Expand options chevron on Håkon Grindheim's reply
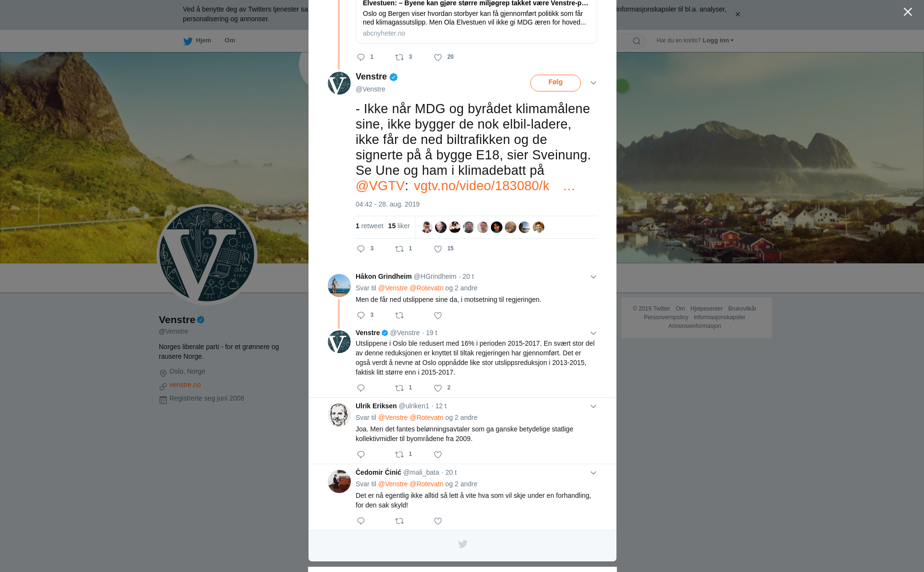The image size is (924, 572). pos(593,277)
